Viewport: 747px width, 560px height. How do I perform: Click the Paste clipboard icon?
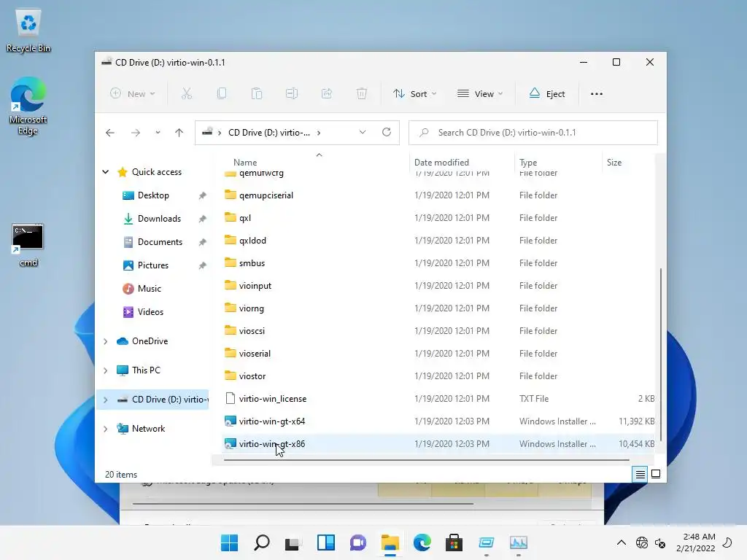tap(257, 94)
